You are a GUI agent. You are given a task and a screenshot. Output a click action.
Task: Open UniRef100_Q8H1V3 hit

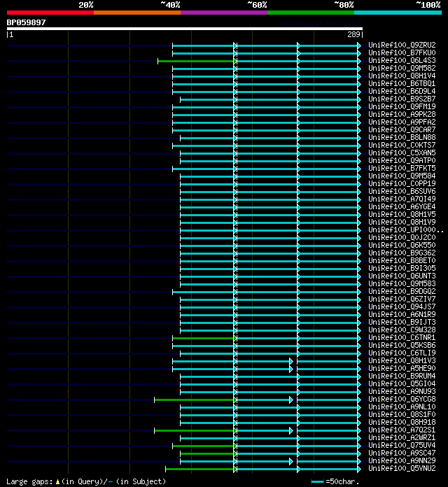402,361
